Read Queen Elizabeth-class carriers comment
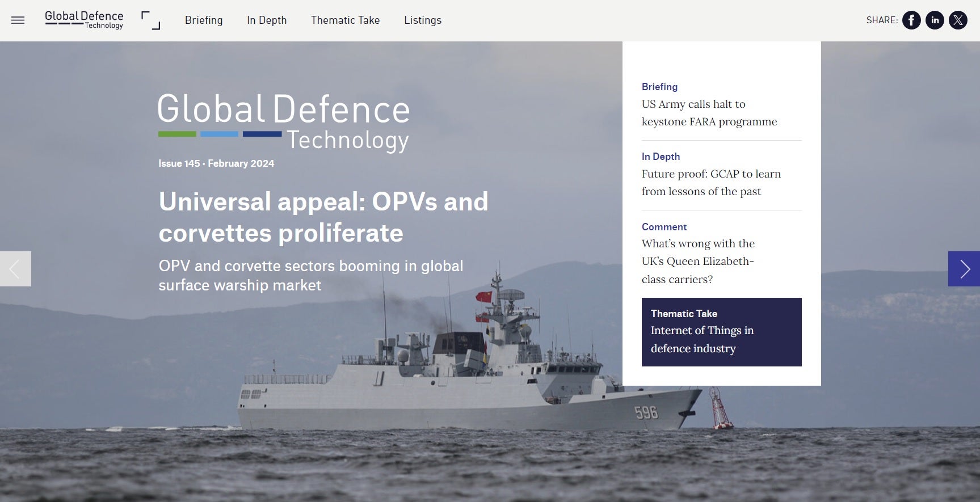Screen dimensions: 980x502 [x=697, y=261]
